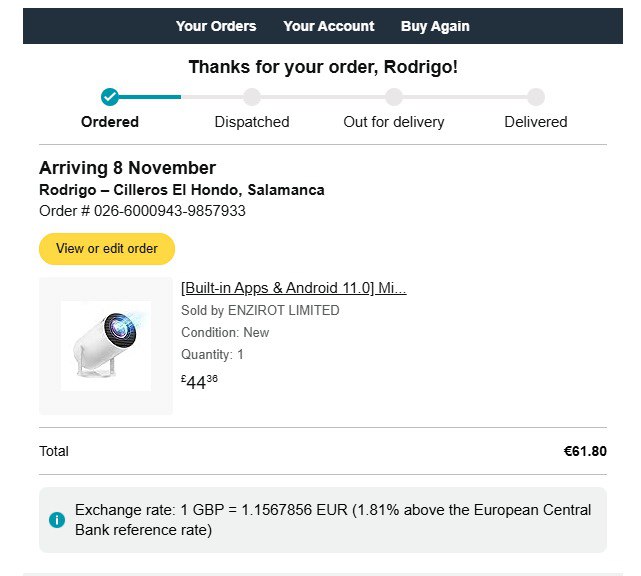Click the Out for delivery status label
Screen dimensions: 641x576
[x=394, y=122]
